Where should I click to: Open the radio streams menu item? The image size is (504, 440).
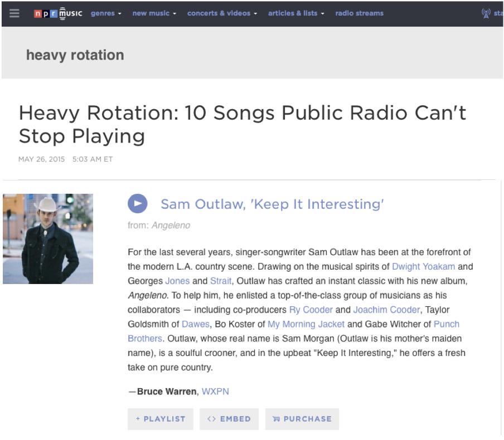click(x=360, y=13)
